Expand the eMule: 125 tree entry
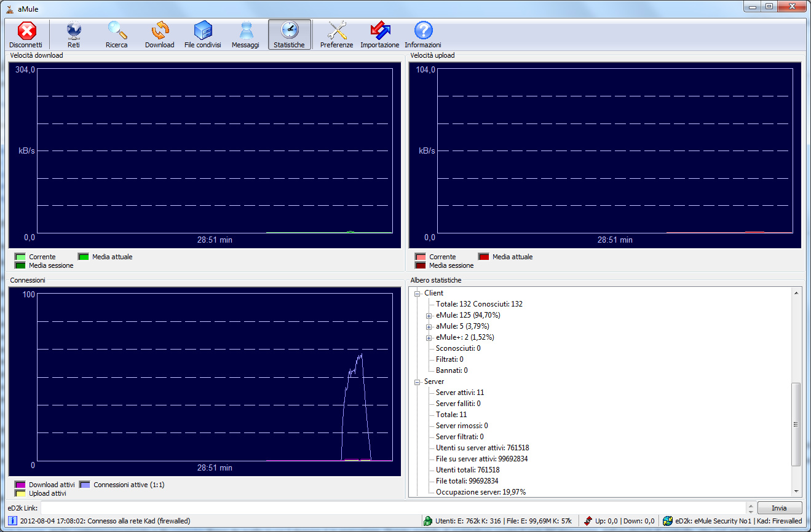The image size is (811, 532). tap(429, 316)
